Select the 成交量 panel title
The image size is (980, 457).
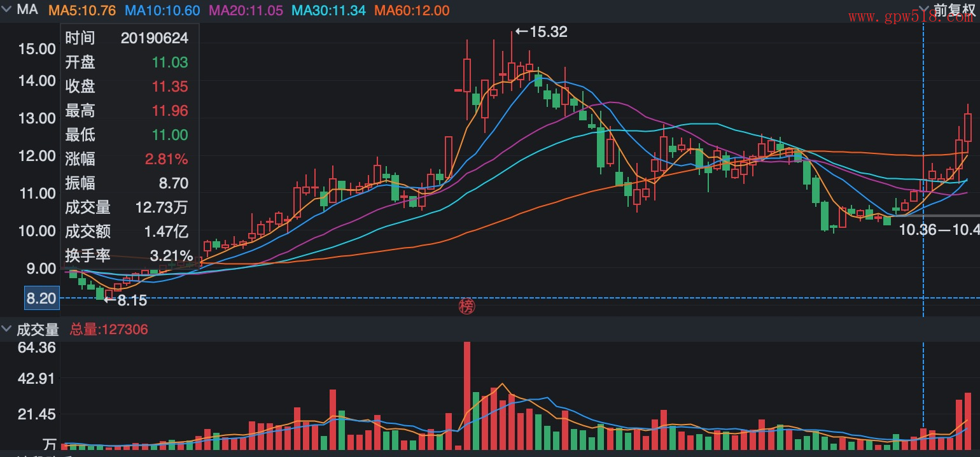coord(38,329)
